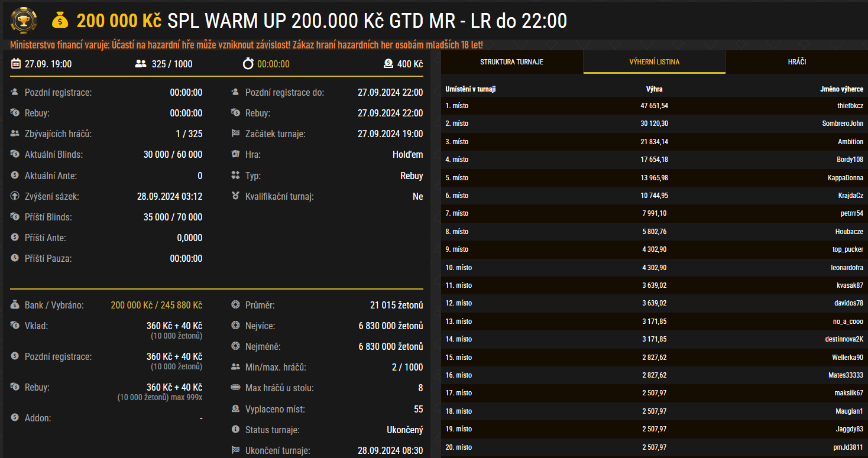The width and height of the screenshot is (868, 458).
Task: Click the calendar icon next to 27.09. 19:00
Action: [x=16, y=64]
